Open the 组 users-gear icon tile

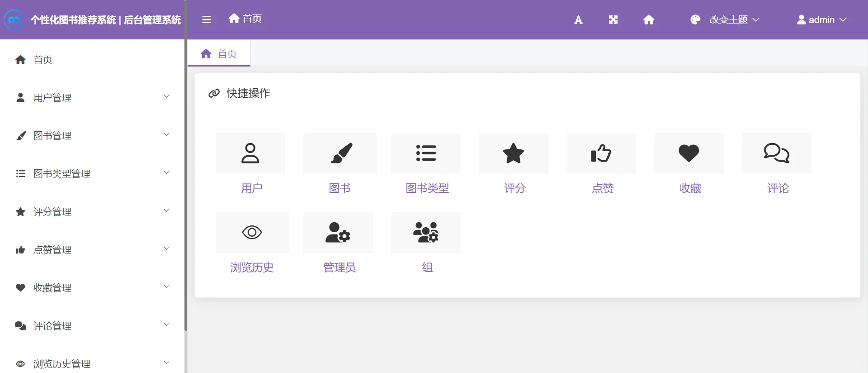point(426,232)
